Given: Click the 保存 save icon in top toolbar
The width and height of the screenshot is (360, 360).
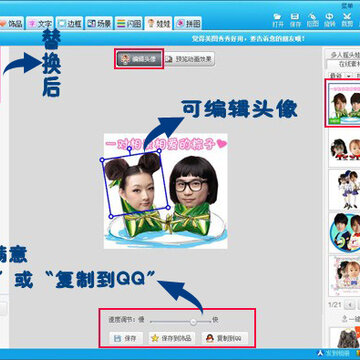Looking at the screenshot, I should pyautogui.click(x=295, y=20).
